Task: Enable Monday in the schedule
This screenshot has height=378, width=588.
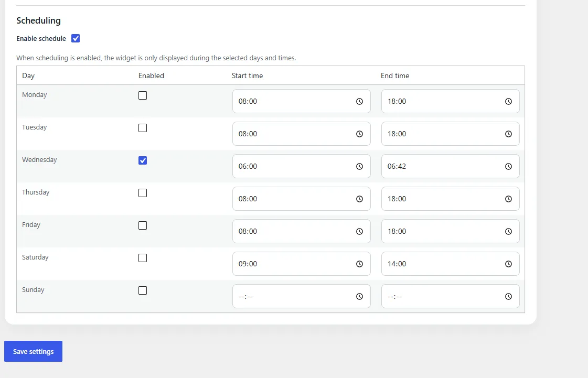Action: tap(143, 95)
